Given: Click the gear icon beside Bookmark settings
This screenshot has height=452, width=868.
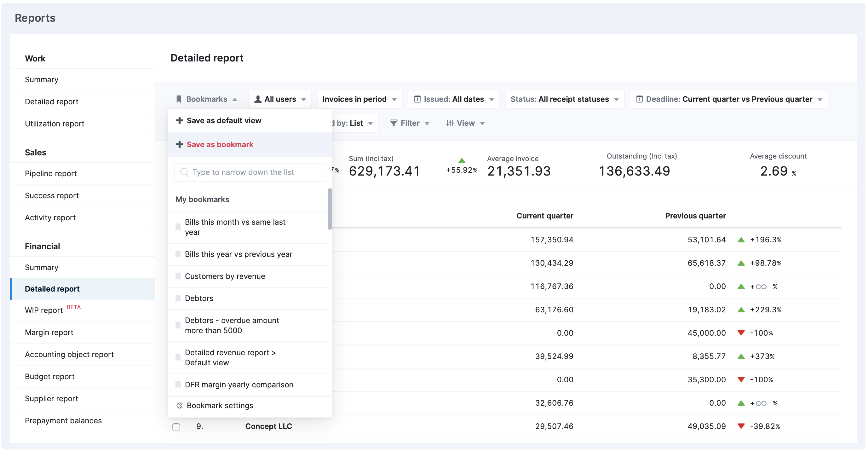Looking at the screenshot, I should (179, 405).
